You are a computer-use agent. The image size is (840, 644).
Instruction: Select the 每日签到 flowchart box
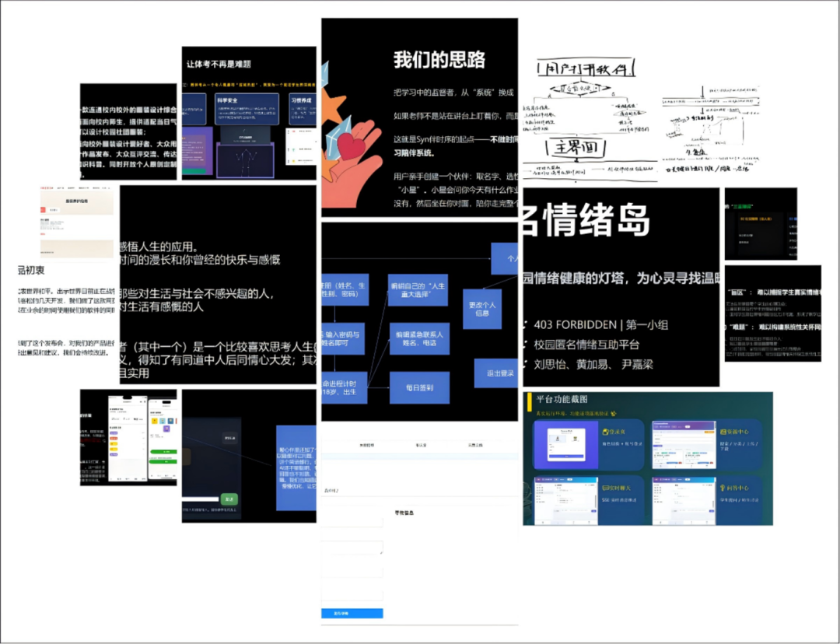[419, 388]
